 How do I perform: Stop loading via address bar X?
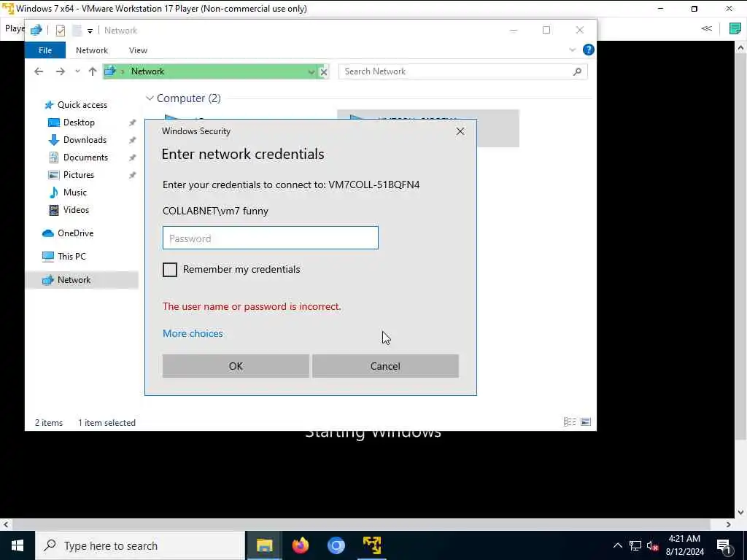click(x=323, y=72)
